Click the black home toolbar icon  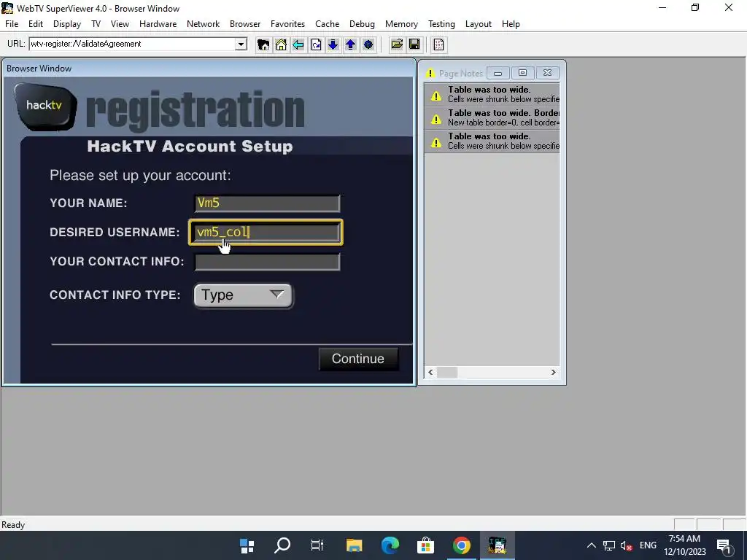[x=263, y=44]
